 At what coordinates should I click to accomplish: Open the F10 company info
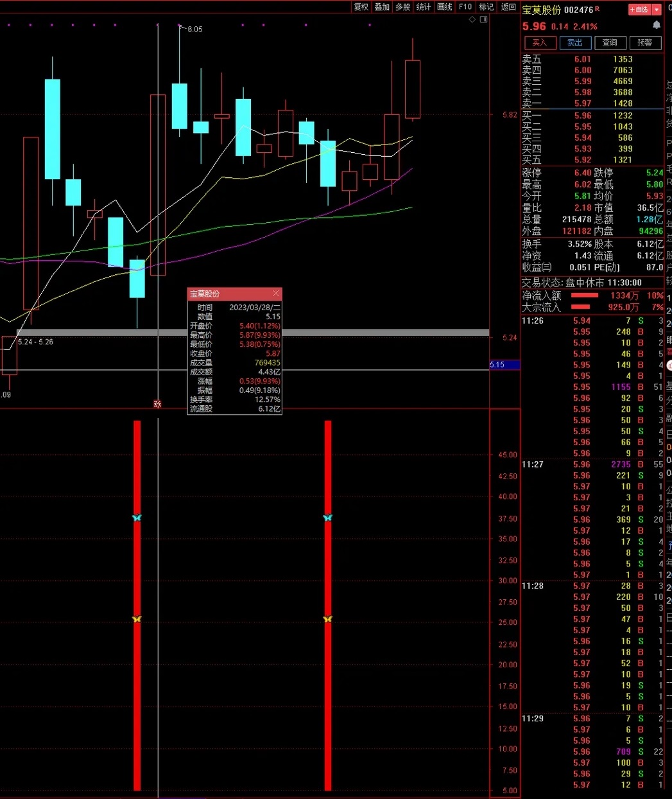[x=465, y=7]
